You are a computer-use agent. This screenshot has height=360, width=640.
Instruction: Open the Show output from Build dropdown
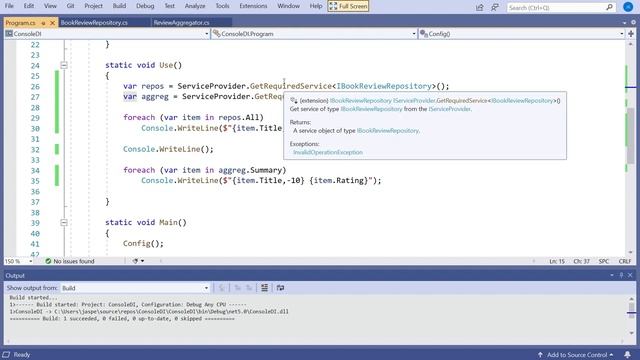(x=135, y=288)
